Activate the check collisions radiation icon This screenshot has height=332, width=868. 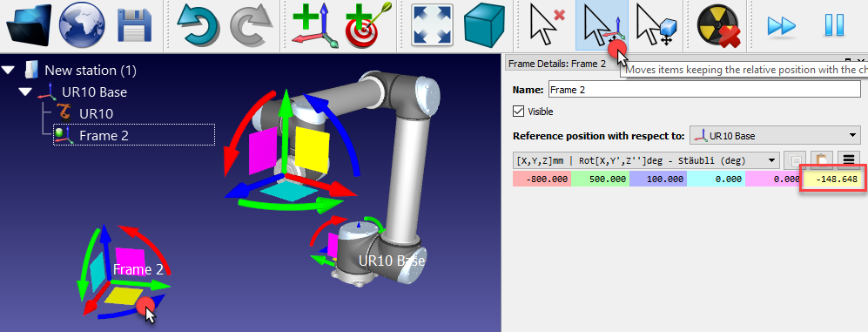[x=718, y=25]
